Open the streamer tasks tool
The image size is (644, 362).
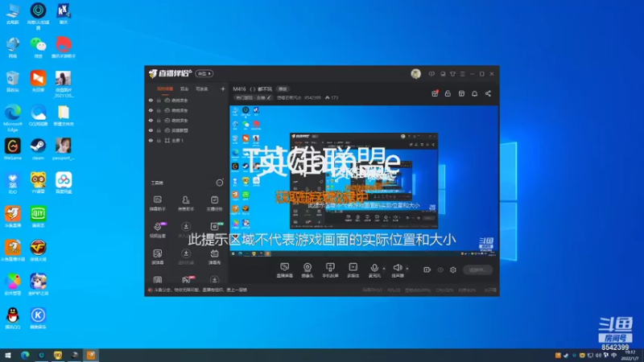214,204
